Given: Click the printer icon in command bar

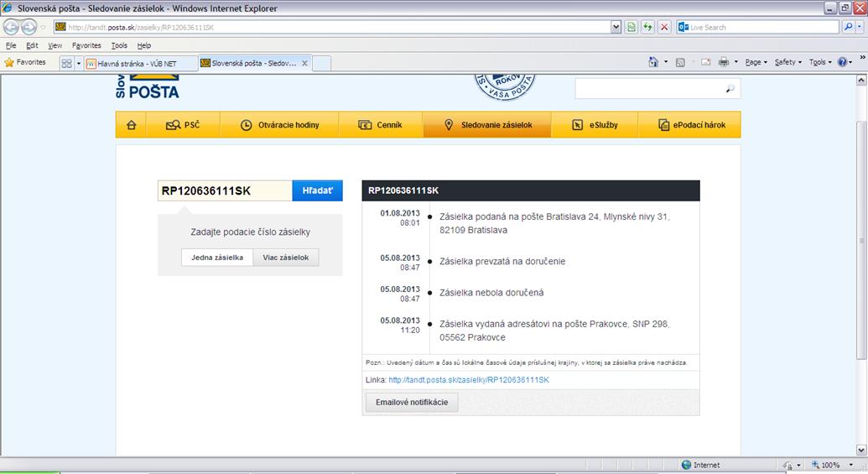Looking at the screenshot, I should (725, 62).
